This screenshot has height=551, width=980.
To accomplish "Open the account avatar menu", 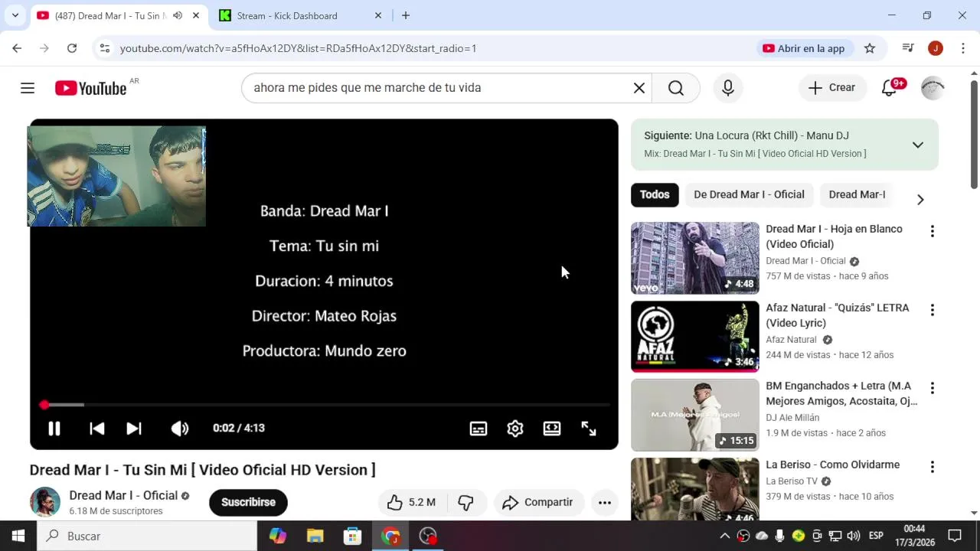I will pyautogui.click(x=933, y=88).
